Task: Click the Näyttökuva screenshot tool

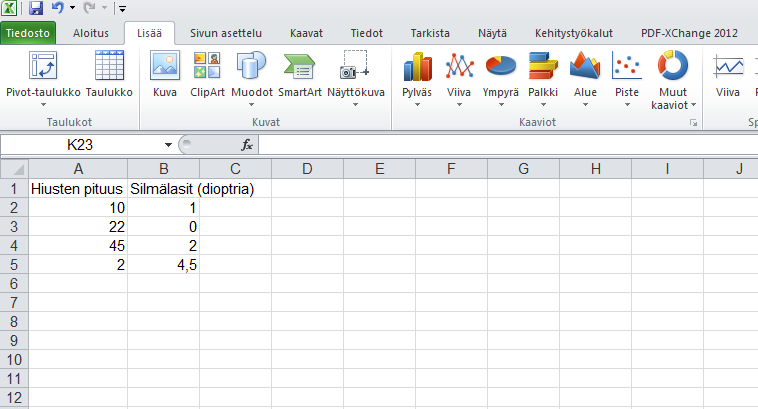Action: pyautogui.click(x=355, y=76)
